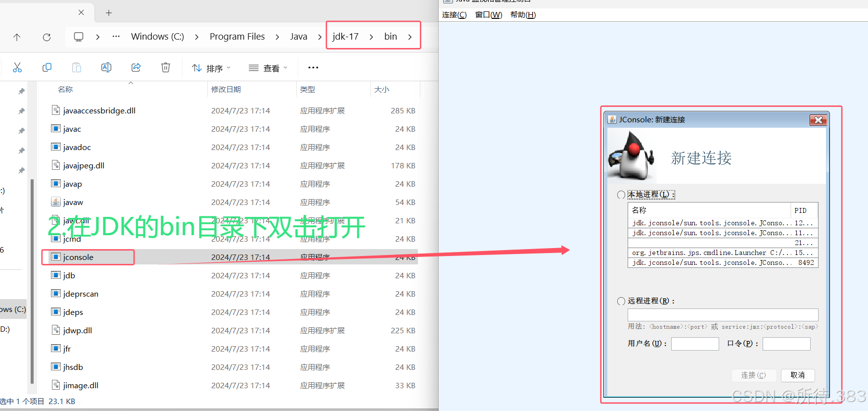Sort files by Name column header
The image size is (868, 411).
[x=65, y=89]
